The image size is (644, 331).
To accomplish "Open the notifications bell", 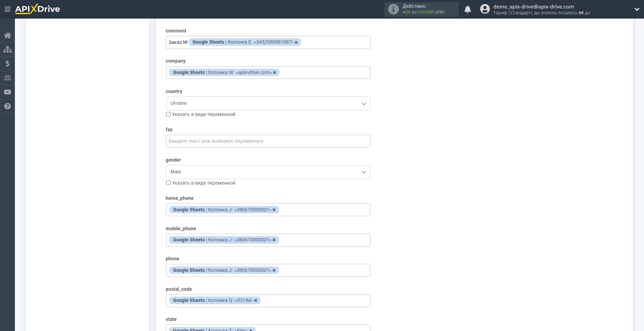I will tap(468, 9).
